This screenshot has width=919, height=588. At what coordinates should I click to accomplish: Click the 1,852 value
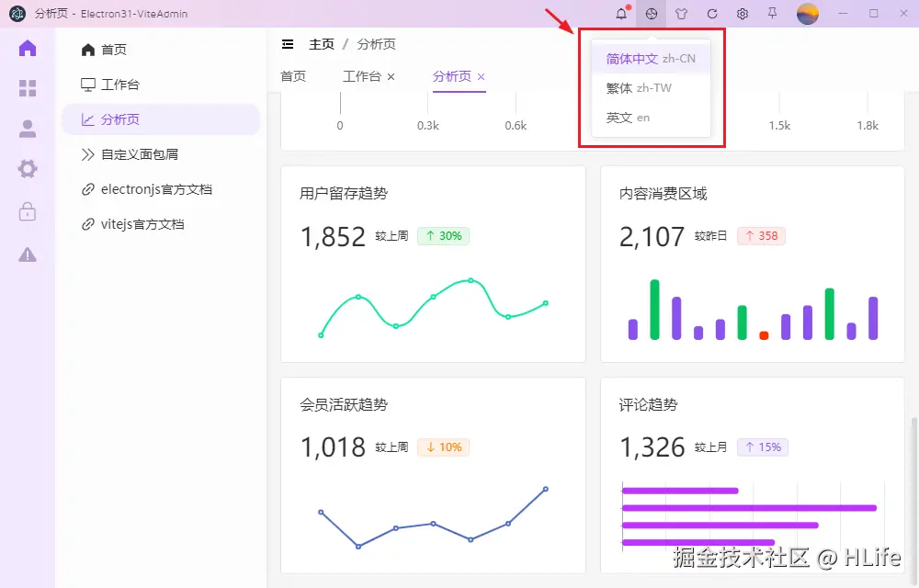(x=333, y=238)
